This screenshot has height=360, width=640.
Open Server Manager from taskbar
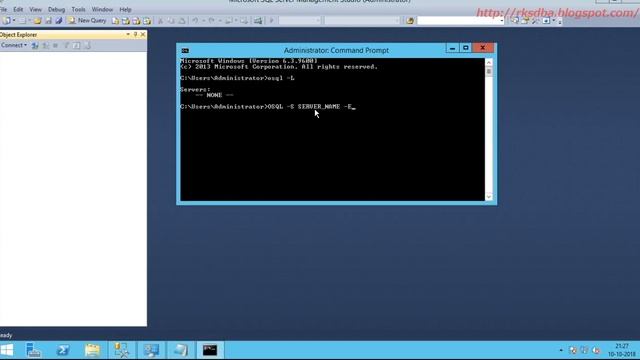tap(33, 350)
